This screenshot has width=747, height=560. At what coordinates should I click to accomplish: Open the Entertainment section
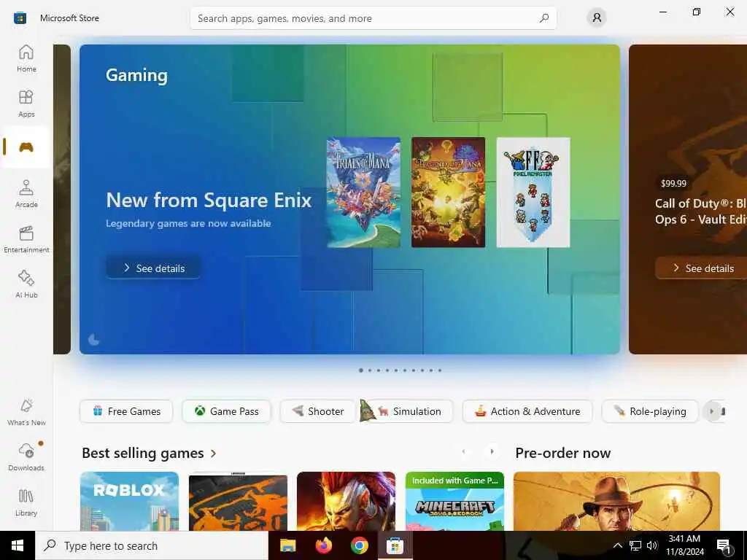click(x=26, y=239)
